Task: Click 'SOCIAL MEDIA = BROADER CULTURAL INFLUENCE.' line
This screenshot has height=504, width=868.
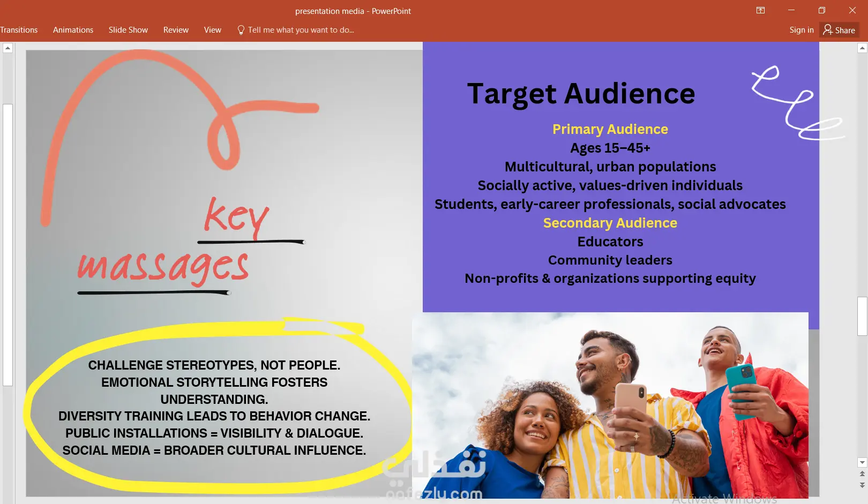Action: click(x=214, y=450)
